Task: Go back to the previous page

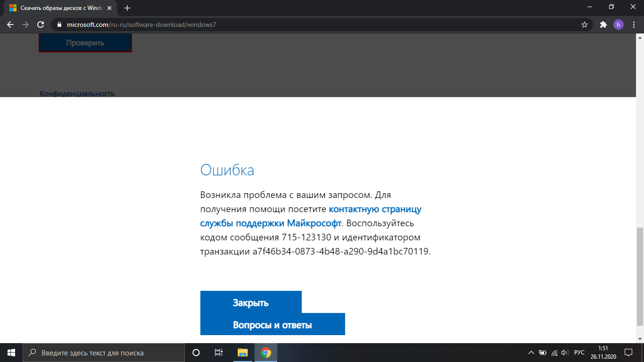Action: [x=10, y=25]
